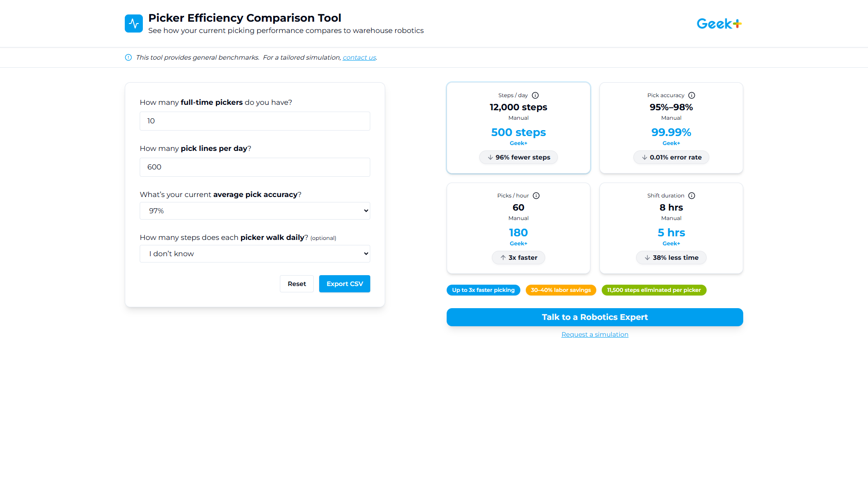The image size is (868, 488).
Task: Click the info icon next to Picks / hour
Action: (536, 196)
